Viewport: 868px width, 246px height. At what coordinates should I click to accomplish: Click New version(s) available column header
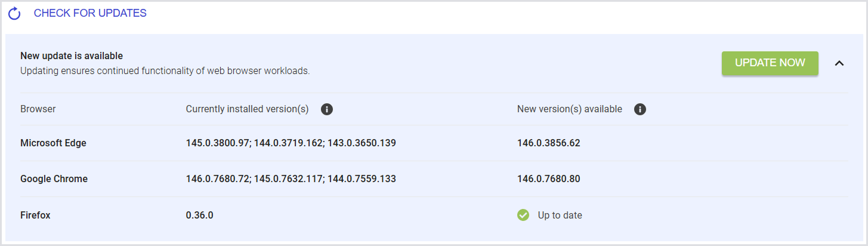(570, 109)
